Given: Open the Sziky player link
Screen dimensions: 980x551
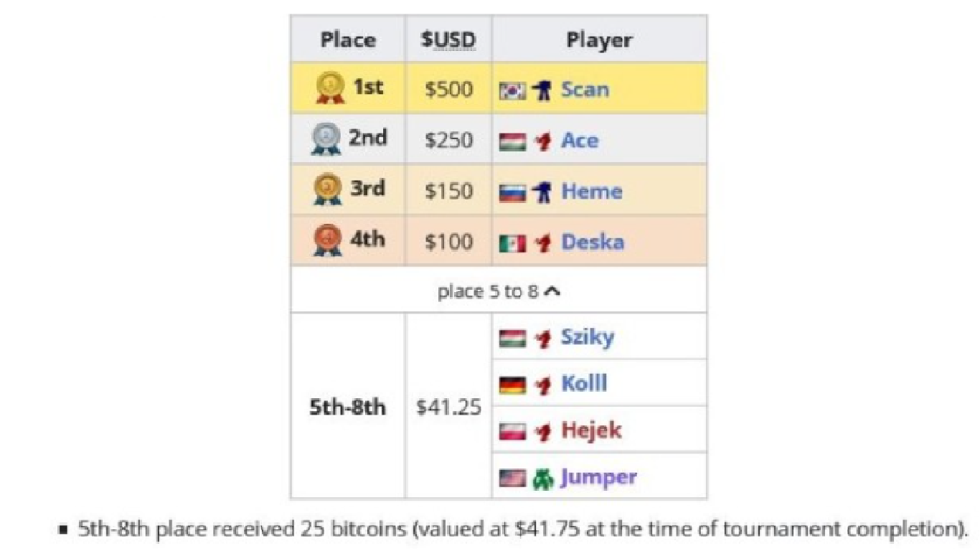Looking at the screenshot, I should click(588, 336).
